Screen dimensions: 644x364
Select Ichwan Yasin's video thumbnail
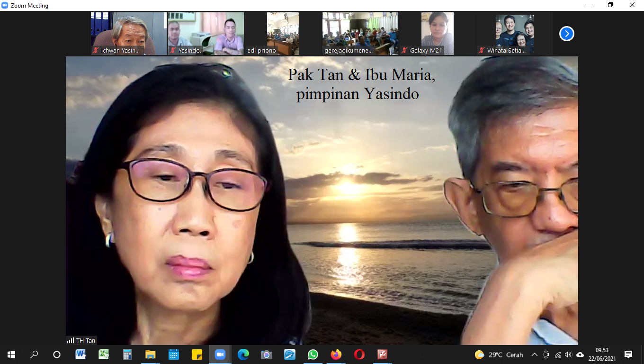(x=128, y=34)
